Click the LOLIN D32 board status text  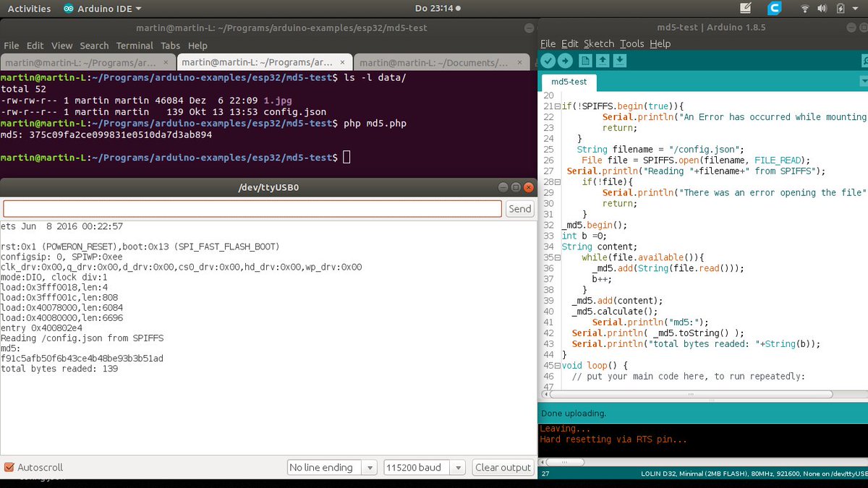point(753,474)
